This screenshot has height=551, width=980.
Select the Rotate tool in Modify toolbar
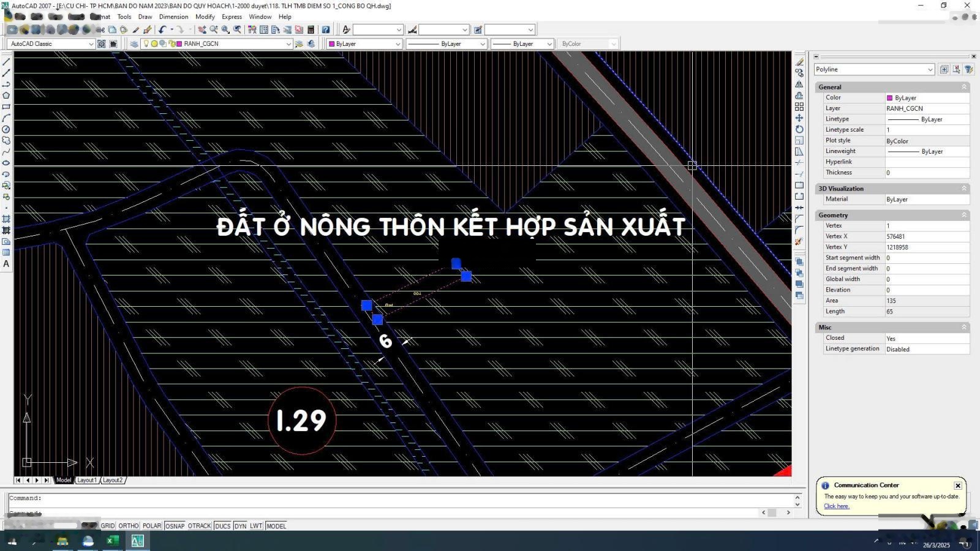799,129
